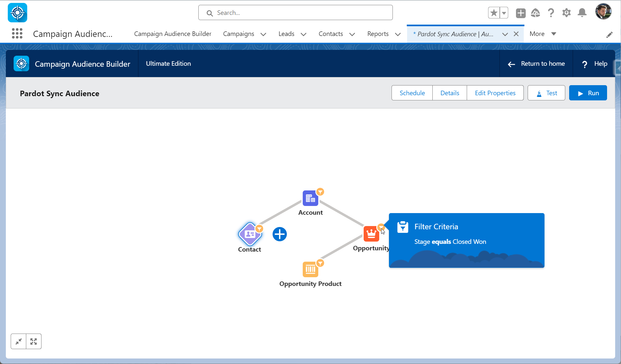Expand the More navigation menu
This screenshot has width=621, height=364.
(543, 34)
